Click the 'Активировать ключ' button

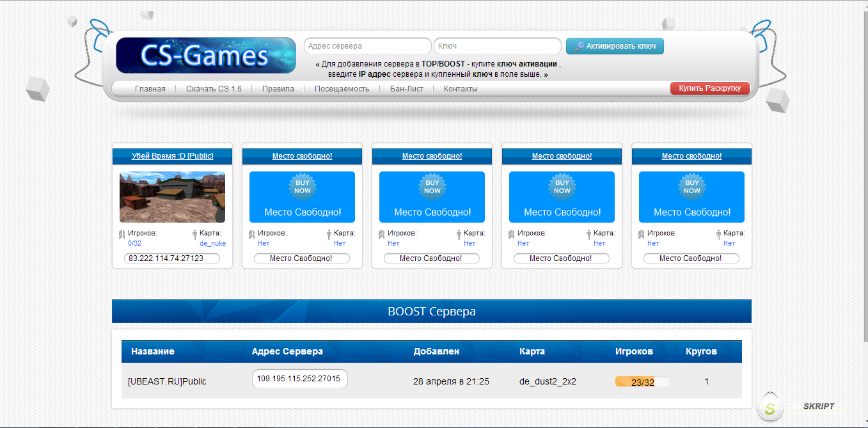tap(615, 46)
